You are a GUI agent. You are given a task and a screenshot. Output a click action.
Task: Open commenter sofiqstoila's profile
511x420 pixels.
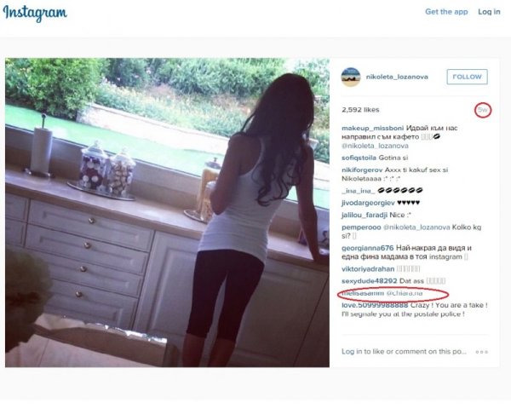click(x=359, y=158)
